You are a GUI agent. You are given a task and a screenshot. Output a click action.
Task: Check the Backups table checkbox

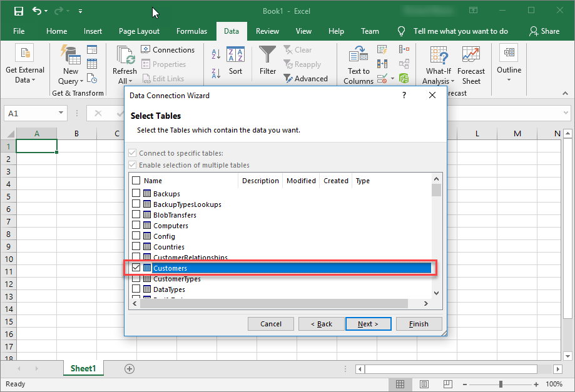coord(136,194)
